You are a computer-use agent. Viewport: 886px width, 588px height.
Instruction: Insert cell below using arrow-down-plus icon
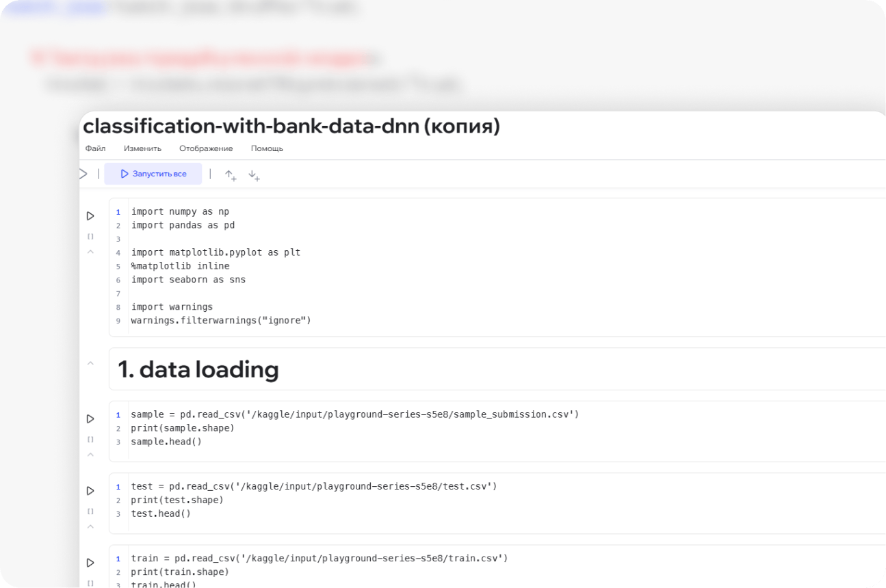click(254, 175)
